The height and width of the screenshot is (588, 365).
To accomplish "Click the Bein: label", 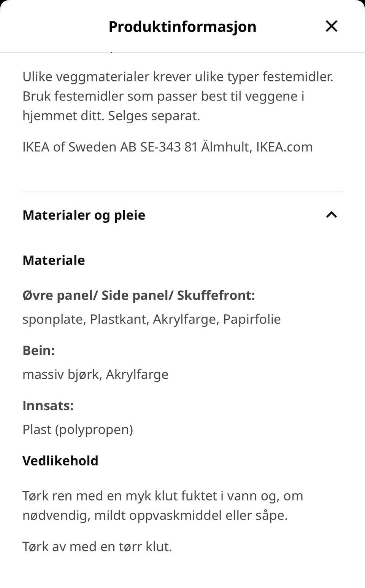I will point(38,351).
